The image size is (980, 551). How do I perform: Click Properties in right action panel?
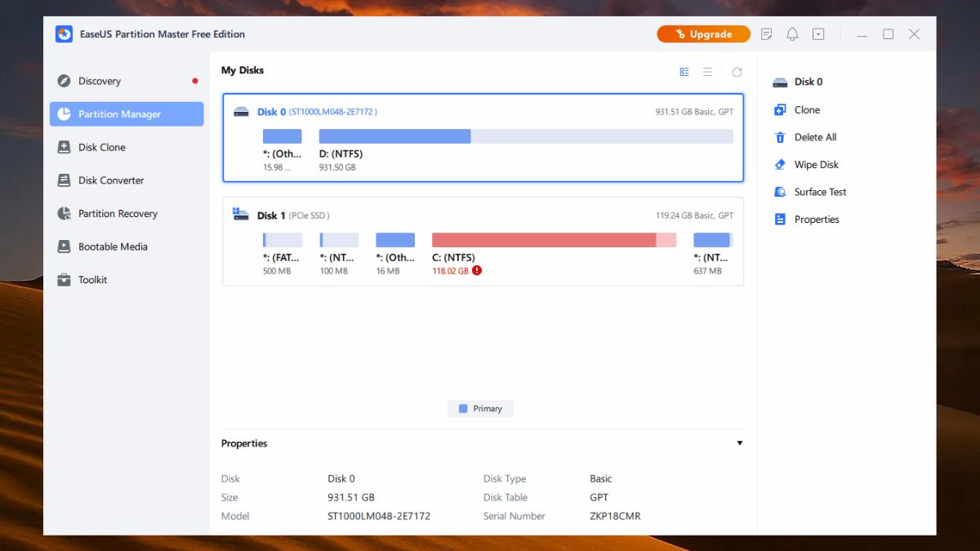pos(817,220)
